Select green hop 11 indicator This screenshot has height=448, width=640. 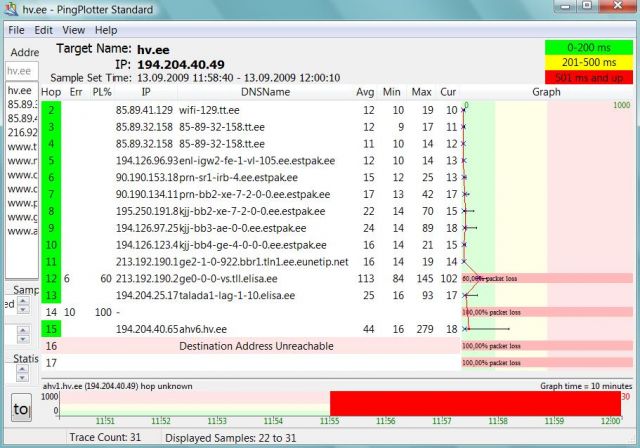[x=51, y=262]
